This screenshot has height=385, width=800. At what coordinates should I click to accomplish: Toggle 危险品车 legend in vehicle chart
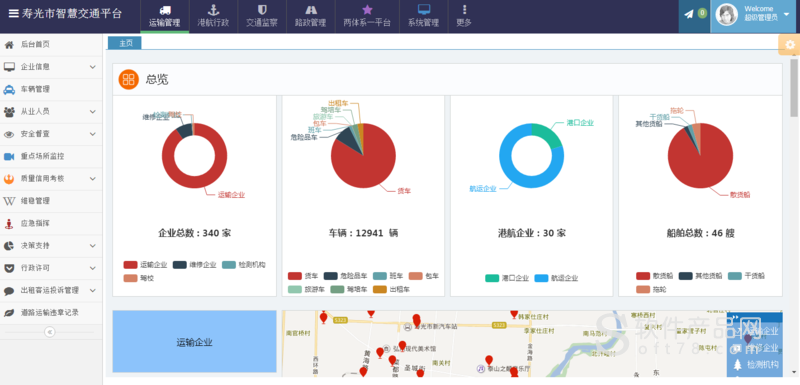(345, 276)
